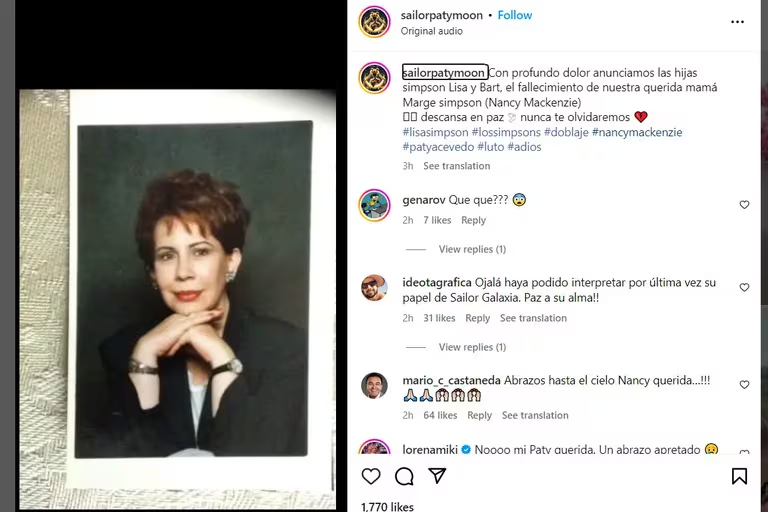Click the portrait photo of the post
The image size is (768, 512).
point(193,289)
